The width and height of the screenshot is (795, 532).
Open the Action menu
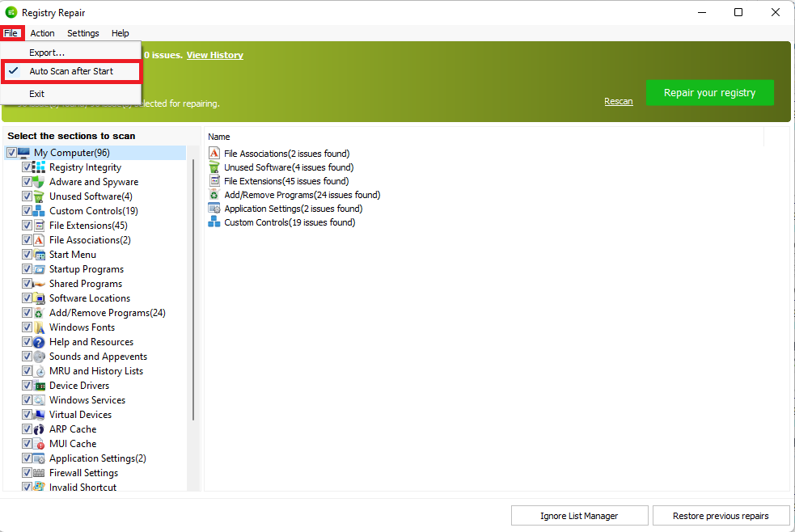click(42, 33)
